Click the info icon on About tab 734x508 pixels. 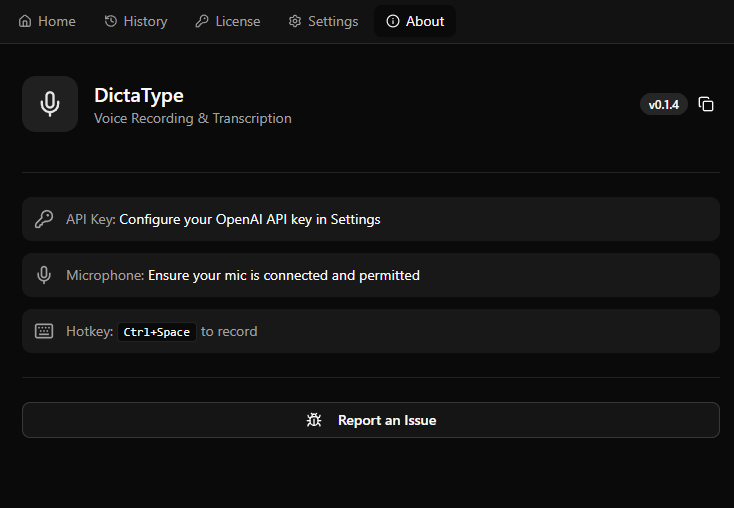coord(393,21)
